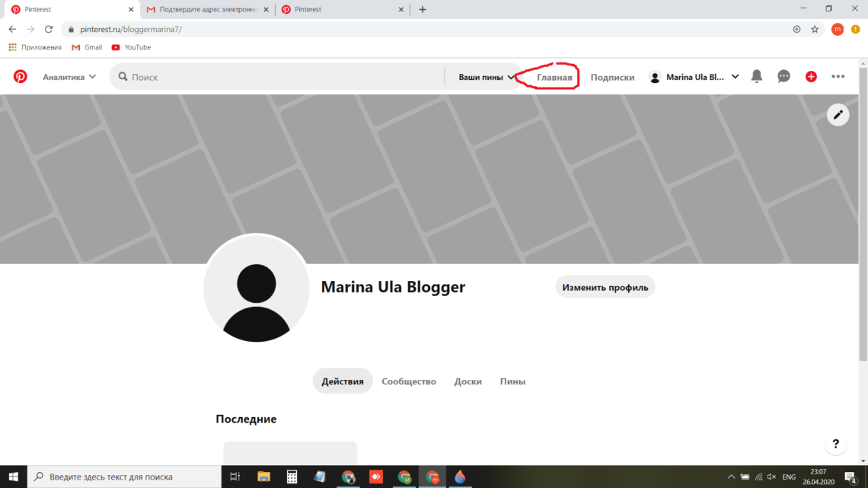Open the Windows Start menu

point(13,477)
